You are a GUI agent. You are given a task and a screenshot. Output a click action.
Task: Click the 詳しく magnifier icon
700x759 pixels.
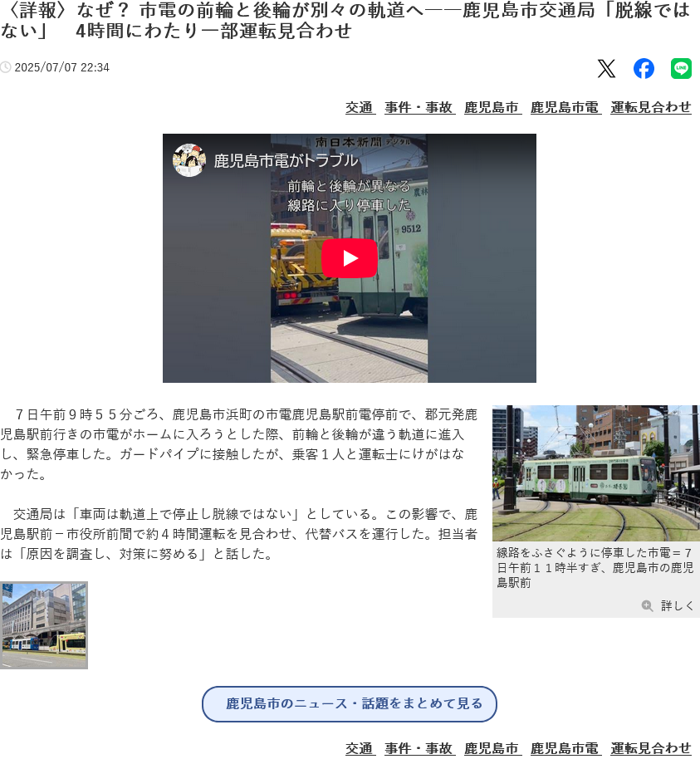click(x=647, y=605)
